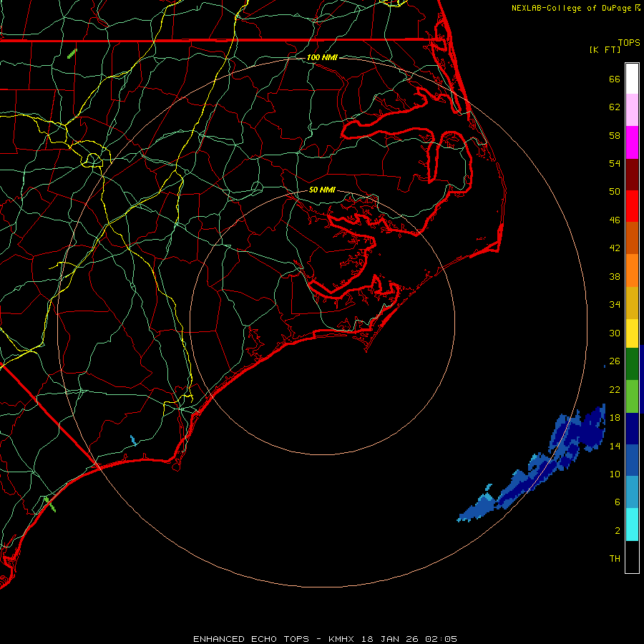The image size is (644, 644).
Task: Click the white 66 kft legend color
Action: pyautogui.click(x=632, y=79)
